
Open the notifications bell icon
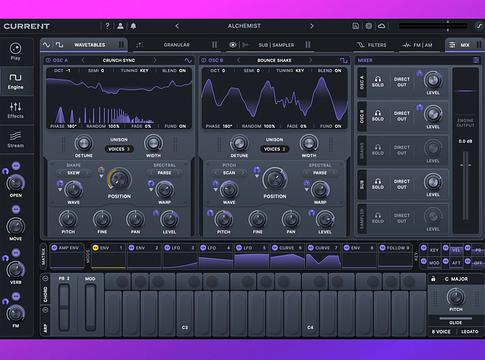click(x=133, y=26)
